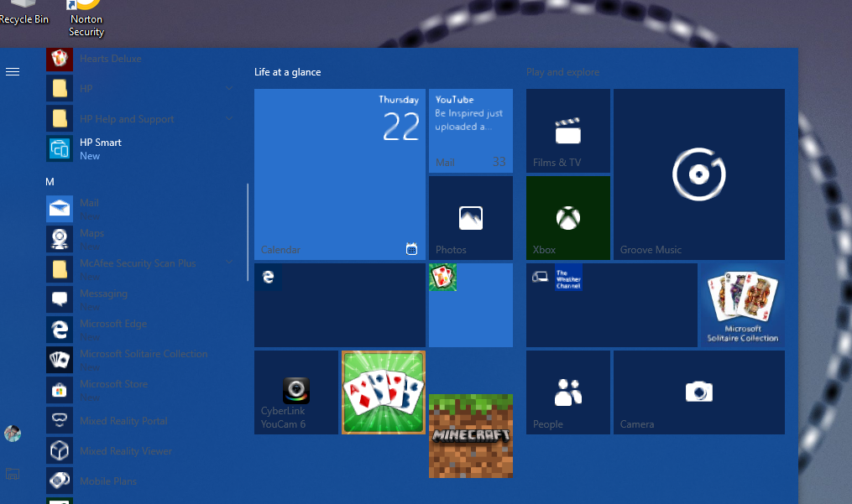Open the Calendar tile showing Thursday 22

(340, 174)
